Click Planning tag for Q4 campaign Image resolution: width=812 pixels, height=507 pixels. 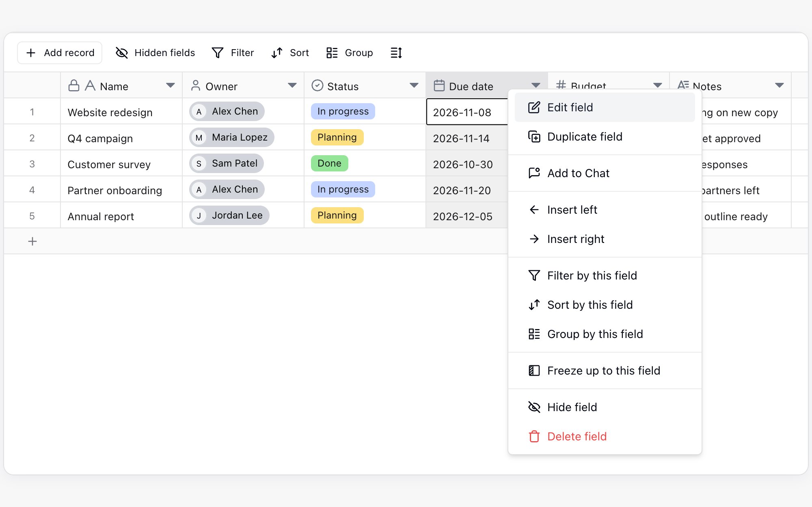click(x=337, y=137)
